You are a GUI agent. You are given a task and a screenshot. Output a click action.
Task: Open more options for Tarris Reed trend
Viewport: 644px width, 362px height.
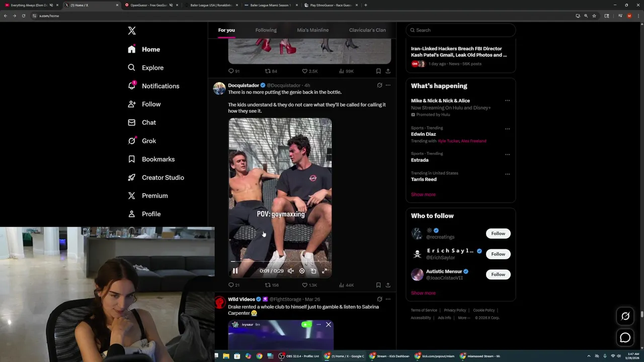(x=507, y=174)
